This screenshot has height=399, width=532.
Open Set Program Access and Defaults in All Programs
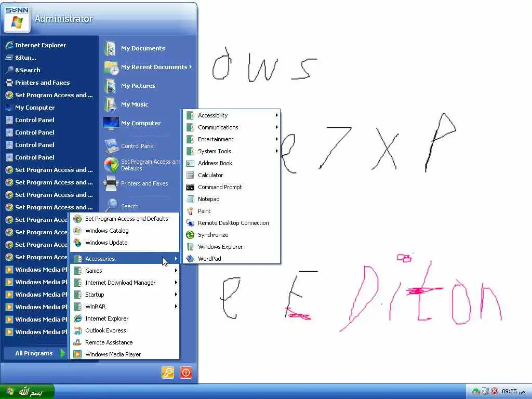point(125,219)
